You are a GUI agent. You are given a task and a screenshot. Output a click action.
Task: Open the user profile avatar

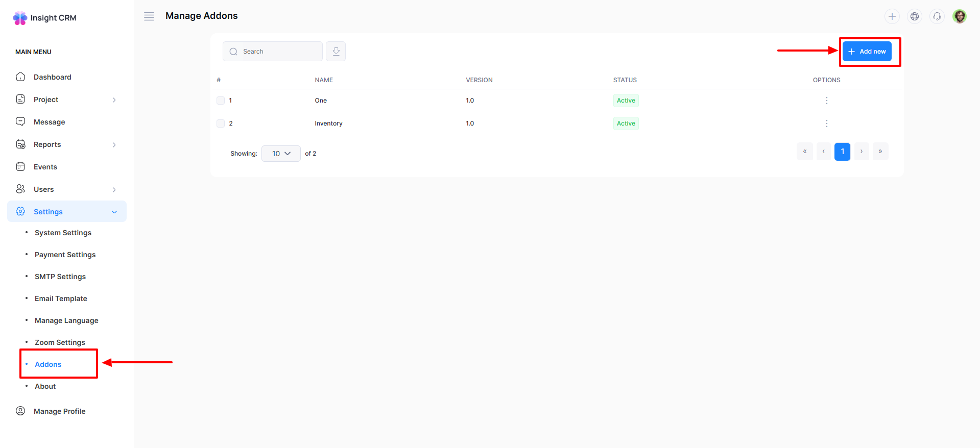pos(960,16)
